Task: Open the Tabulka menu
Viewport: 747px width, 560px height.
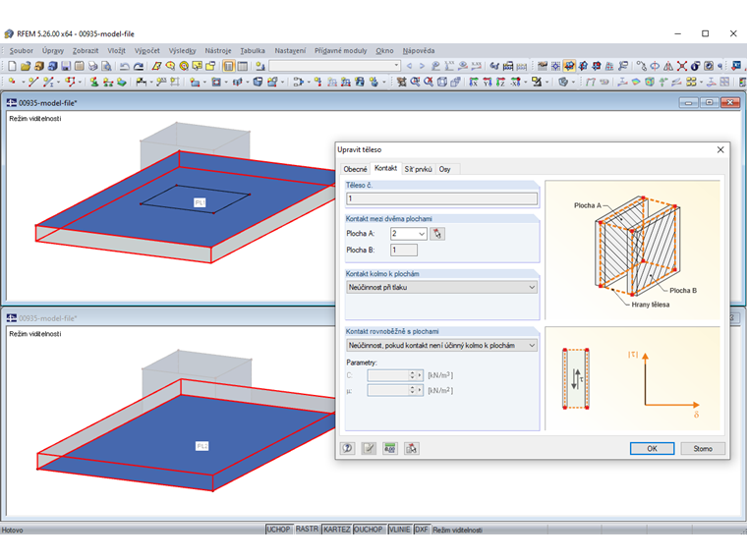Action: (253, 50)
